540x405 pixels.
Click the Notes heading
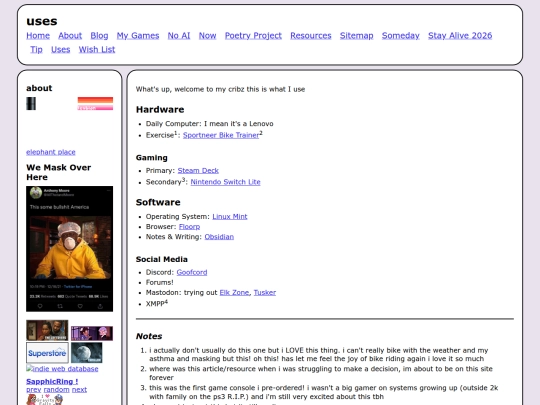coord(149,336)
